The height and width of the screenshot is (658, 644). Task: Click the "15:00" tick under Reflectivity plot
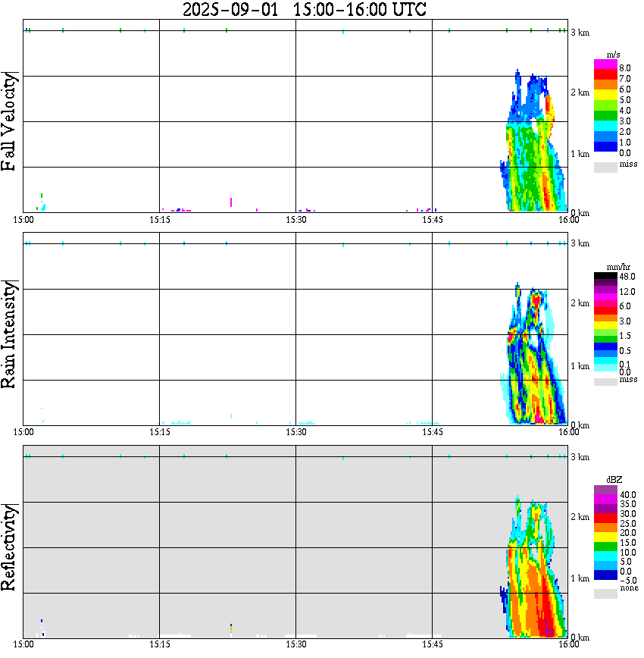point(23,644)
